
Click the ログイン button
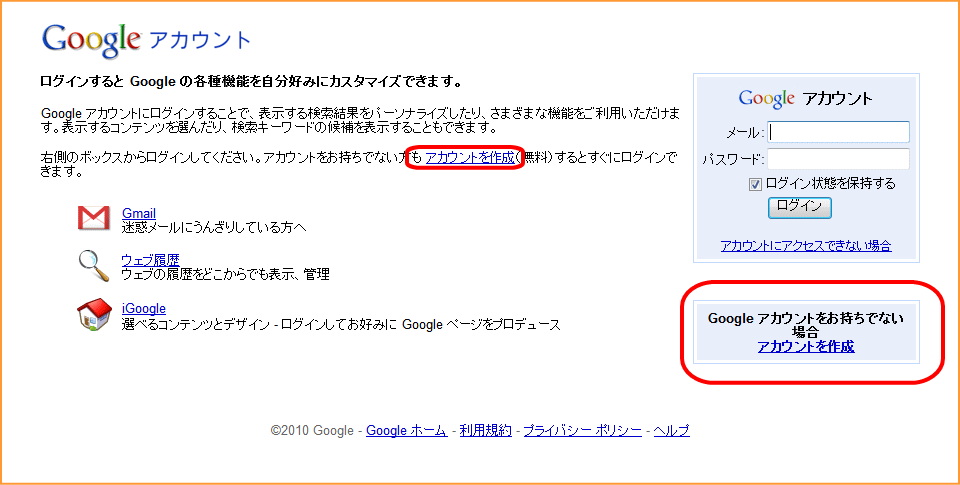[799, 207]
